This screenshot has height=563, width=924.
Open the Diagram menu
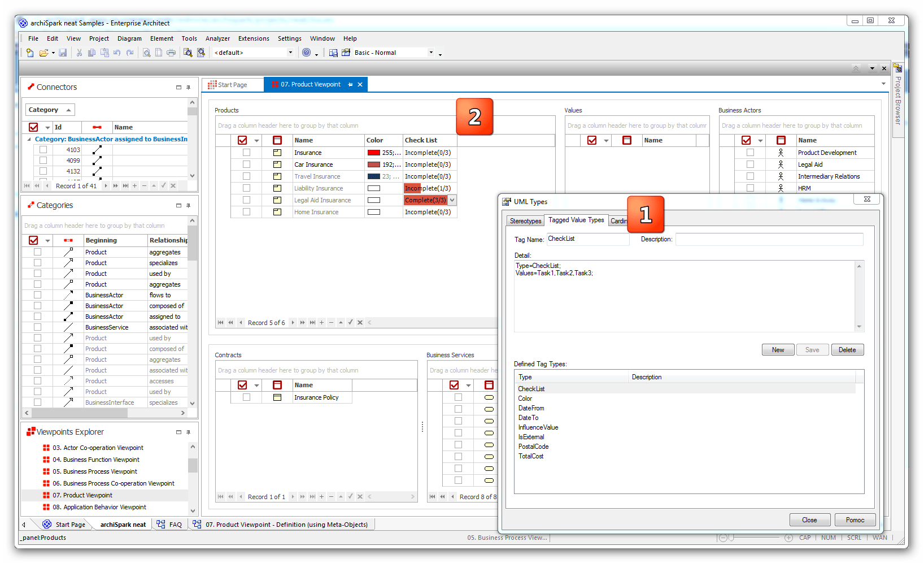point(130,38)
